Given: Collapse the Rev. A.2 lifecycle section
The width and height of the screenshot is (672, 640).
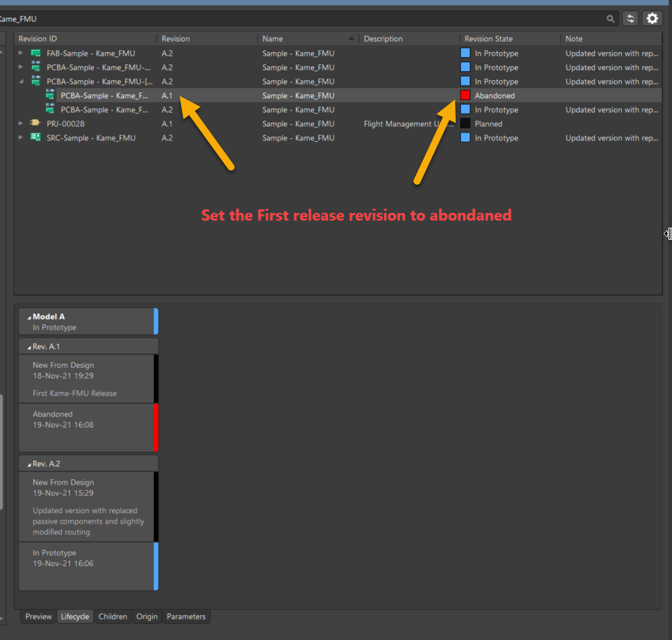Looking at the screenshot, I should pyautogui.click(x=29, y=464).
